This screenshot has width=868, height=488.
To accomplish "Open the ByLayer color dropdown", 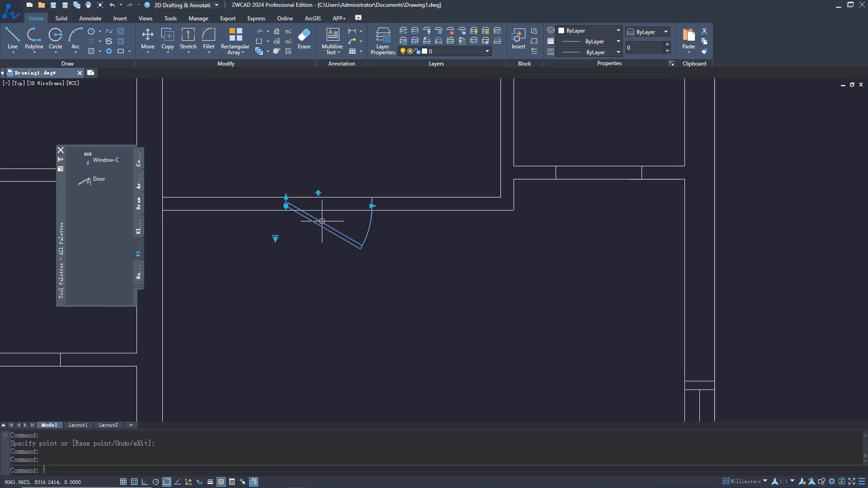I will pyautogui.click(x=618, y=30).
